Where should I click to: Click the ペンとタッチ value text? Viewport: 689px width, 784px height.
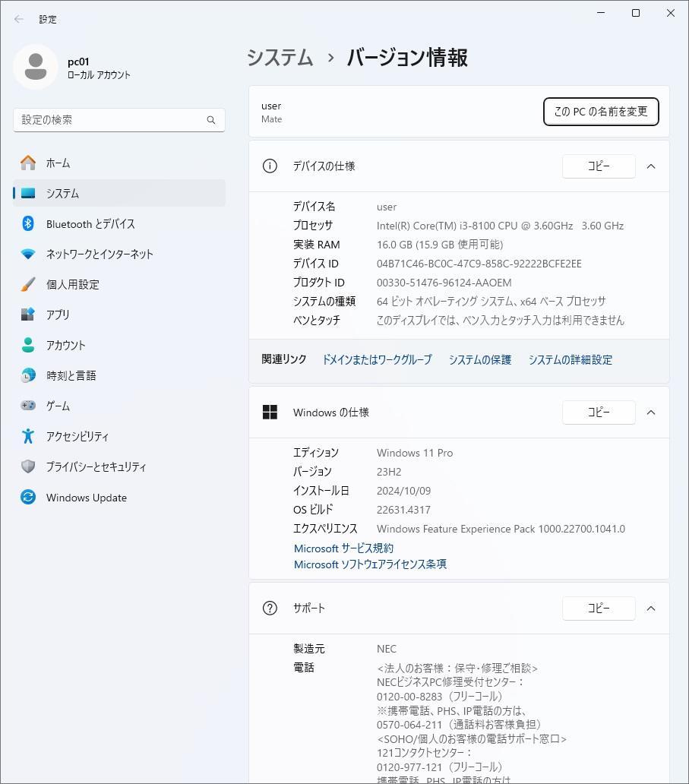click(x=501, y=320)
